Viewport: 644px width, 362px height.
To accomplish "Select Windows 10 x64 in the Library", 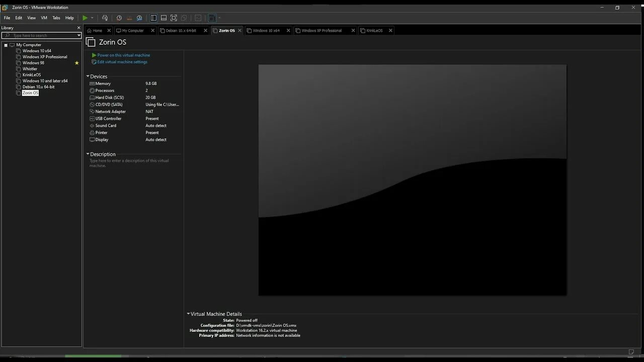I will 37,51.
